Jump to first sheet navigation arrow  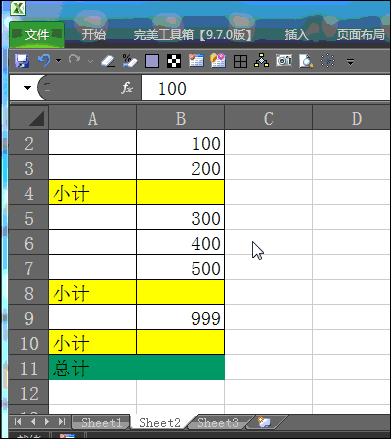[x=18, y=422]
